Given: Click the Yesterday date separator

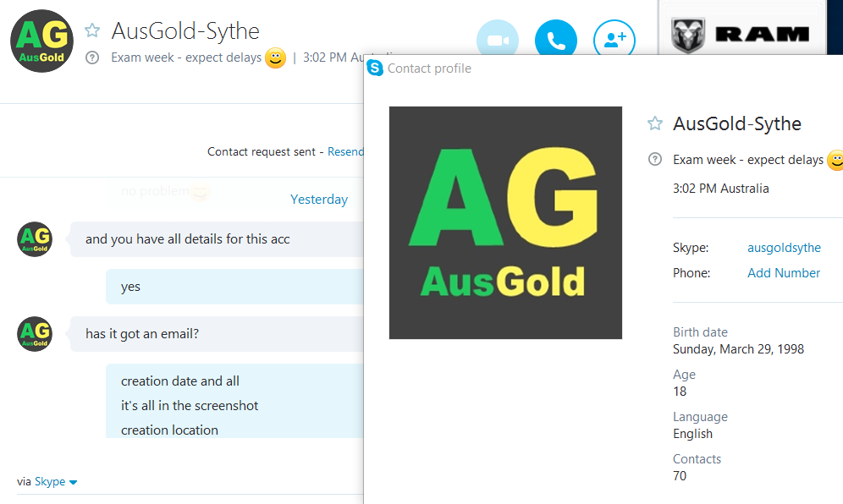Looking at the screenshot, I should 319,200.
